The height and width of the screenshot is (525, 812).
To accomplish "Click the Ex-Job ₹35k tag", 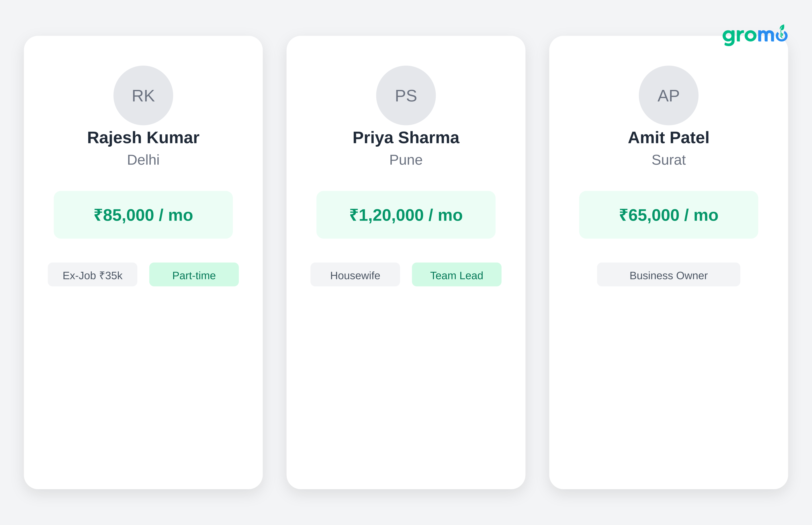I will pos(93,275).
